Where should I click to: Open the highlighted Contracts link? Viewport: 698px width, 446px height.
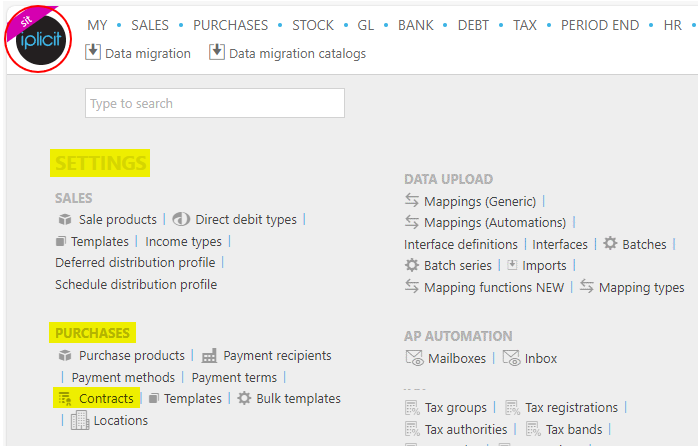pyautogui.click(x=106, y=398)
